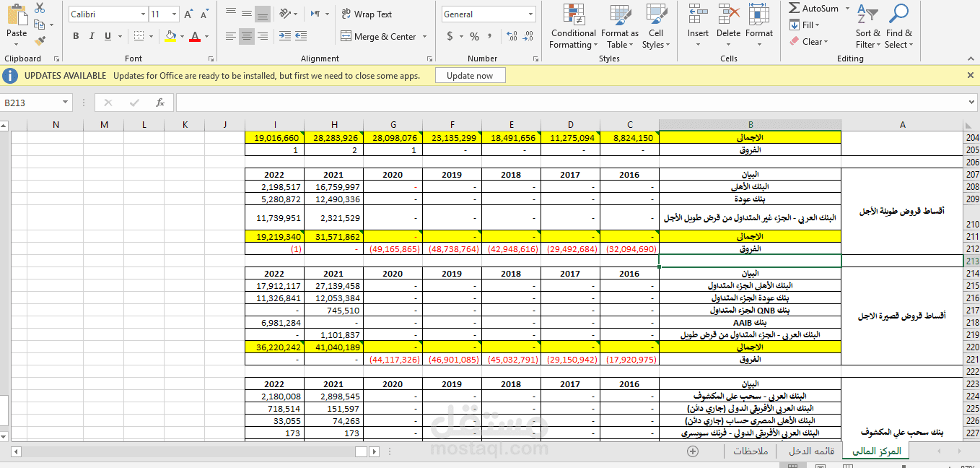This screenshot has width=980, height=468.
Task: Click the Cut scissors icon
Action: pyautogui.click(x=40, y=7)
